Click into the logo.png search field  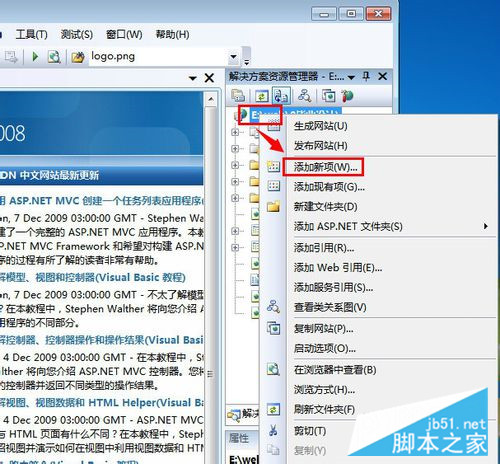pos(158,56)
